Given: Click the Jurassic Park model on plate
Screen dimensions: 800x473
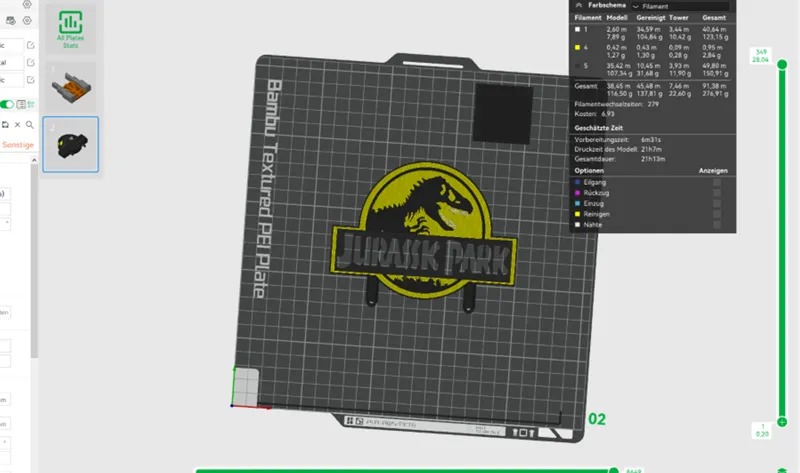Looking at the screenshot, I should (423, 235).
